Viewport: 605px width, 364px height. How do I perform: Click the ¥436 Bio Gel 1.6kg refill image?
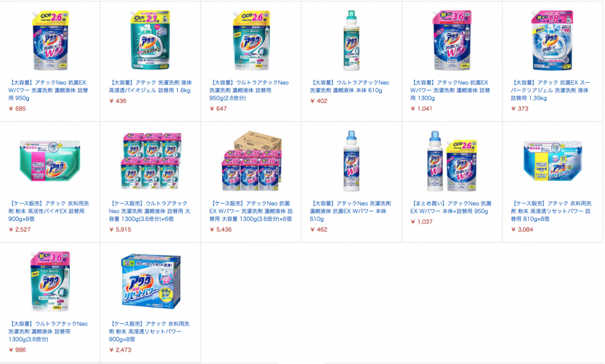click(151, 41)
